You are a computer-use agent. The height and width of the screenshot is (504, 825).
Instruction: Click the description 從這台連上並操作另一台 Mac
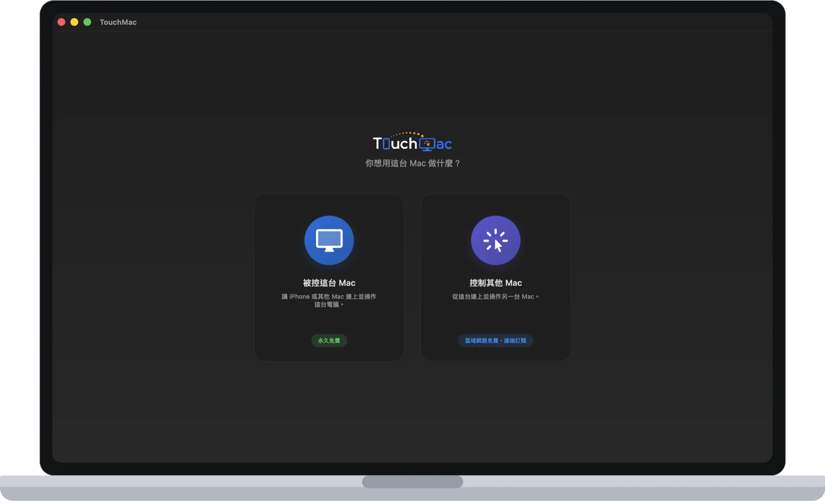click(x=495, y=296)
